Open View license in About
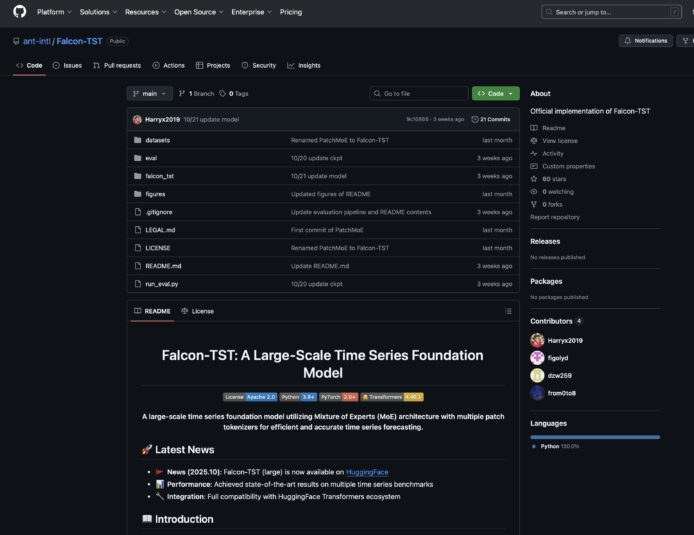 pos(560,141)
